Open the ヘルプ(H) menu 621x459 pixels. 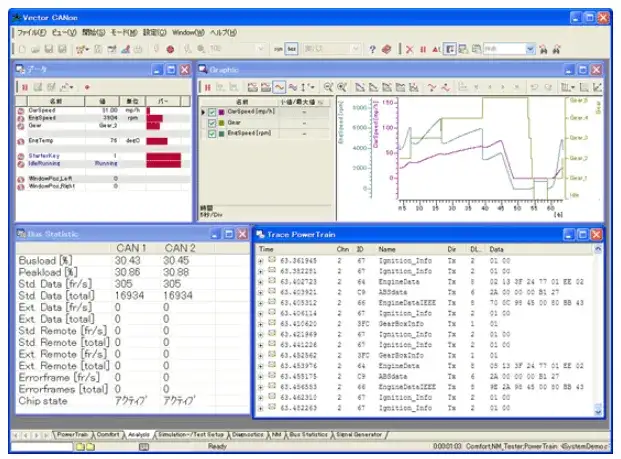click(223, 33)
